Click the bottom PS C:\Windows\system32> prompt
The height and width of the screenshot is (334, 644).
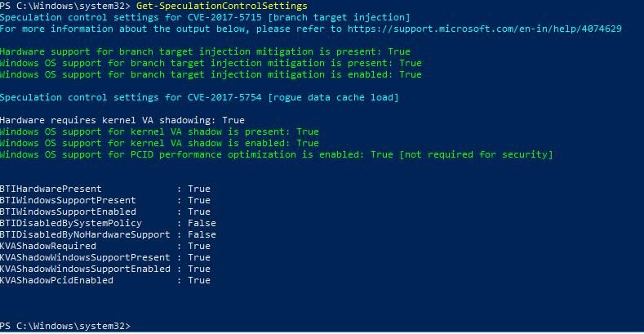coord(65,326)
